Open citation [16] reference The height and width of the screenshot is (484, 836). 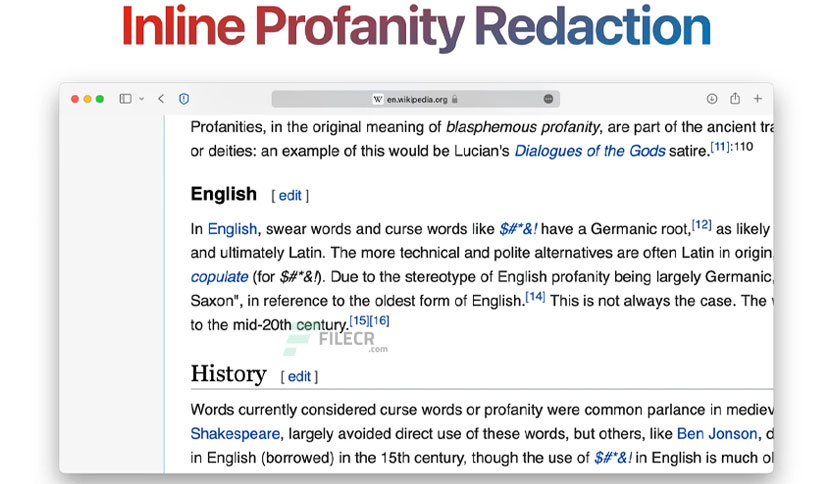[x=380, y=320]
